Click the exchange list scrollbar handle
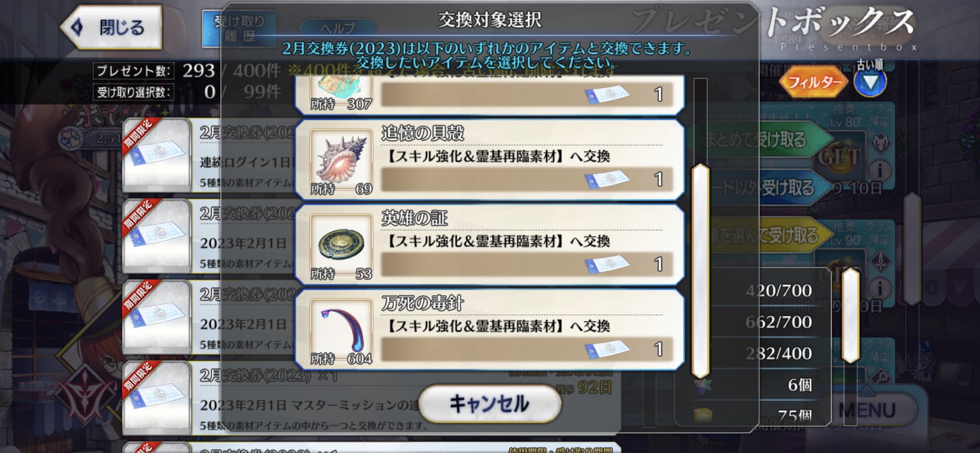 point(700,271)
